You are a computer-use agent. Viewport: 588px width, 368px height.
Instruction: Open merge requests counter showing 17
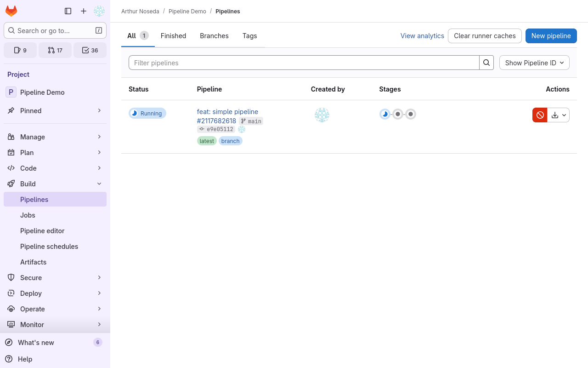click(55, 50)
